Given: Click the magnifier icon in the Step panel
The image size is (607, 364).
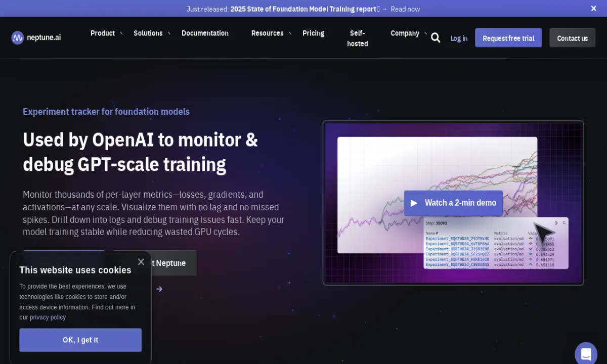Looking at the screenshot, I should click(x=564, y=223).
